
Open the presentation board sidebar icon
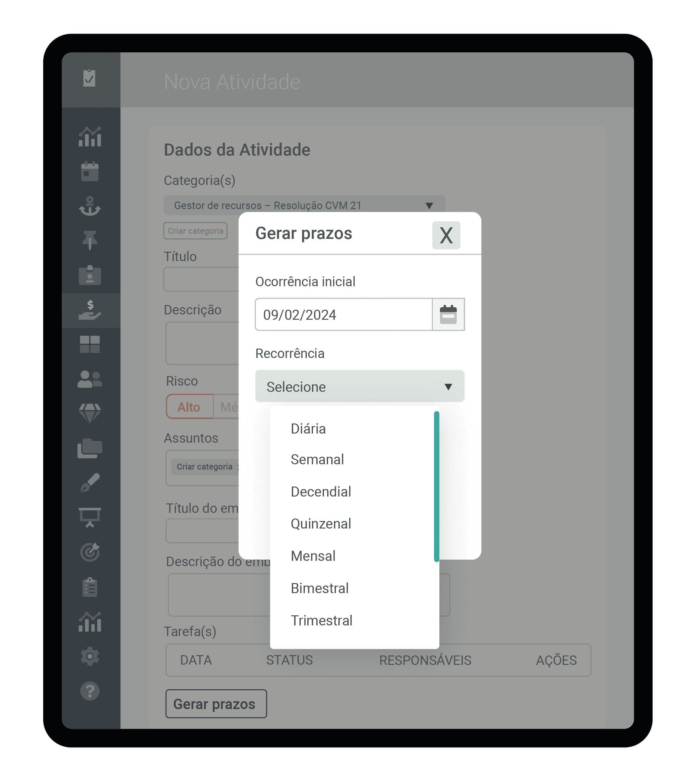(90, 518)
